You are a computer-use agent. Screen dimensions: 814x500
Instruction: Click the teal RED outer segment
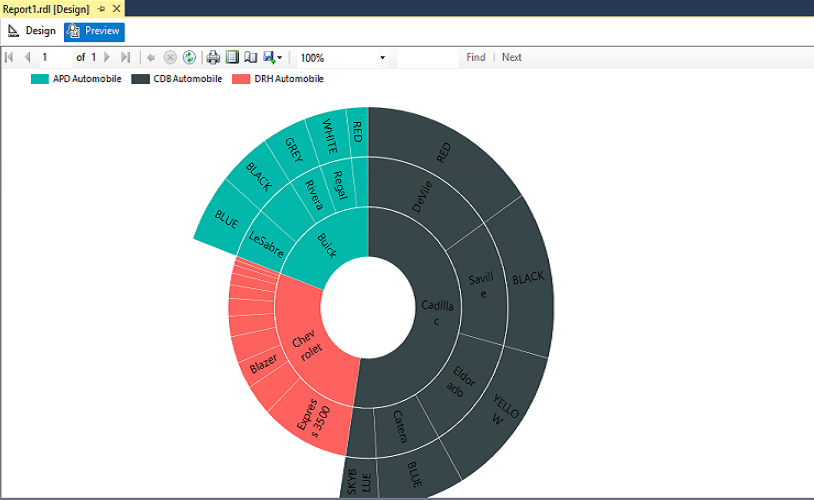coord(357,132)
